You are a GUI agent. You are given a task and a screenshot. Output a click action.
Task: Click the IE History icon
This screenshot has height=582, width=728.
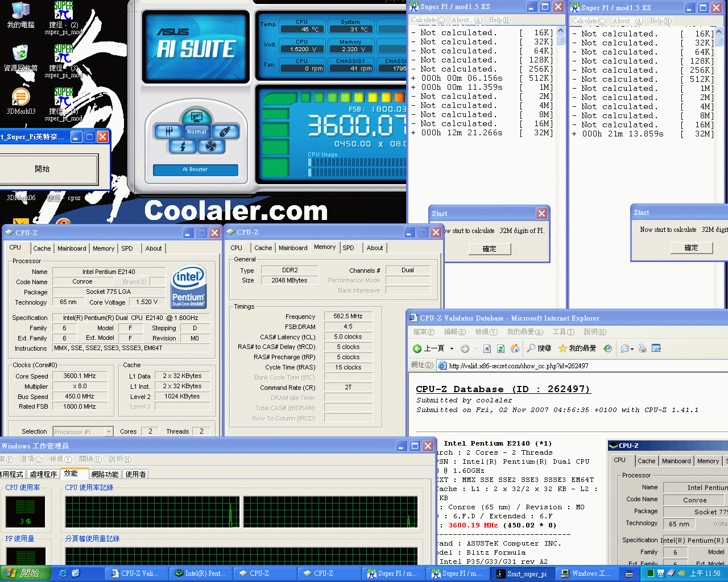(607, 348)
